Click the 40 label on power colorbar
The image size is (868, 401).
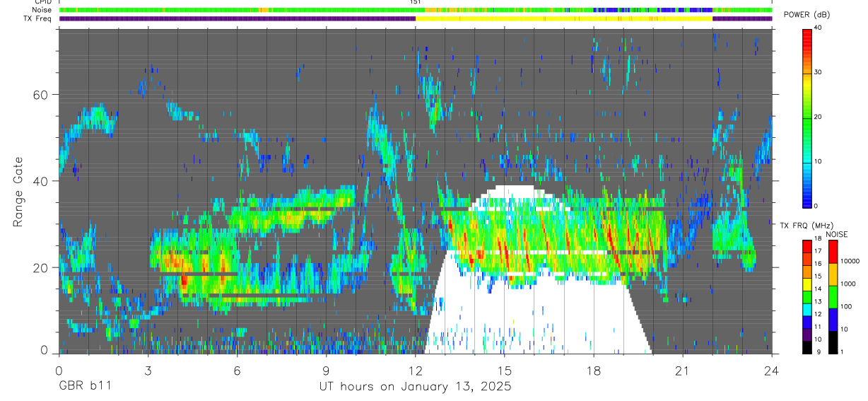tap(819, 28)
